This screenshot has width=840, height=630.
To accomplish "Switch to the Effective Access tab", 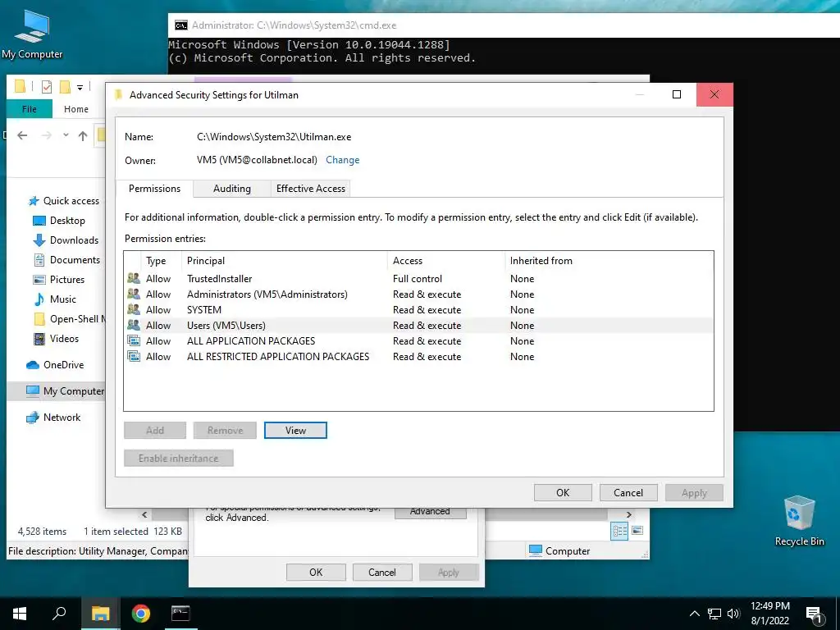I will [x=311, y=189].
